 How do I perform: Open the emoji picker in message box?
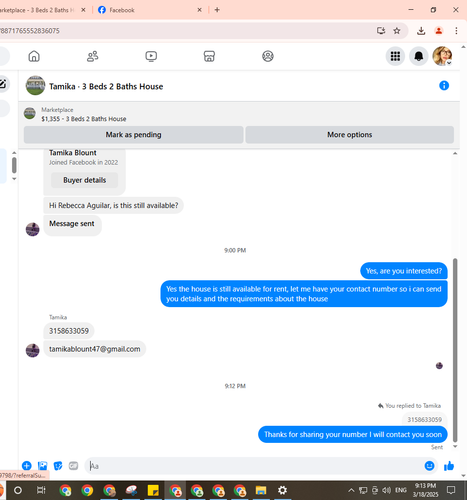coord(429,466)
